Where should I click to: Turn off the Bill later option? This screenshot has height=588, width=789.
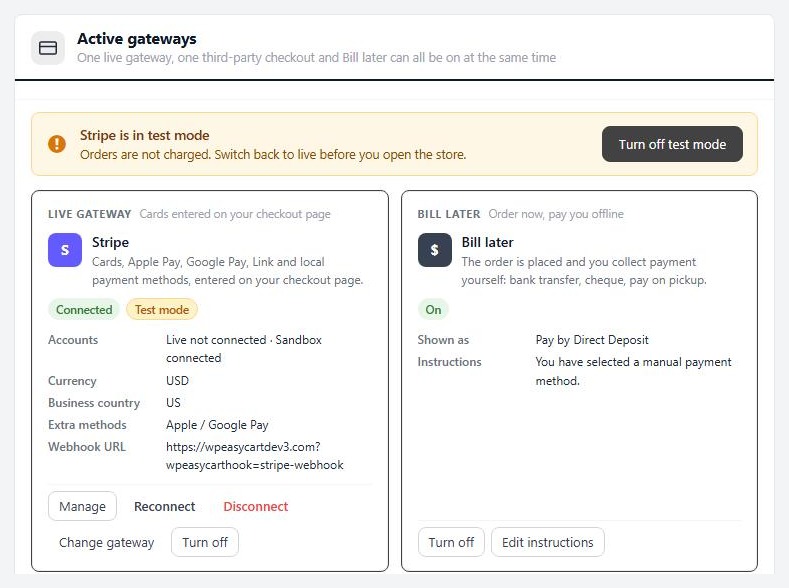click(451, 542)
